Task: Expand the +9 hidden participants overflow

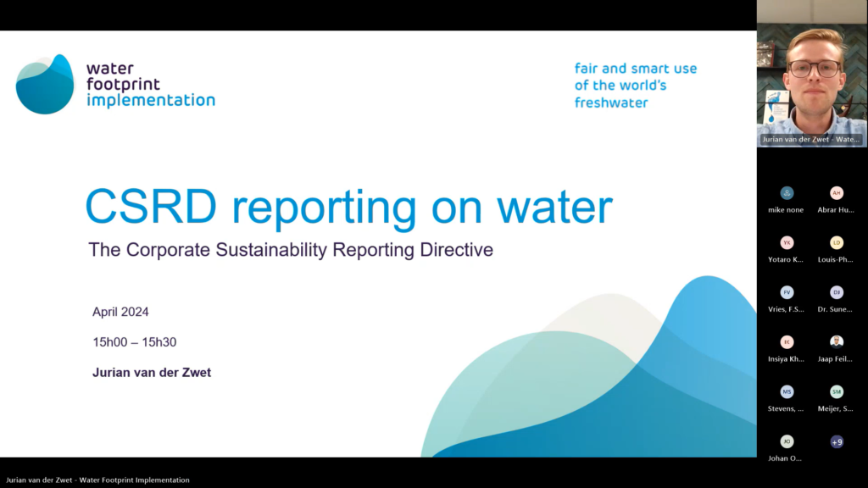Action: (x=837, y=441)
